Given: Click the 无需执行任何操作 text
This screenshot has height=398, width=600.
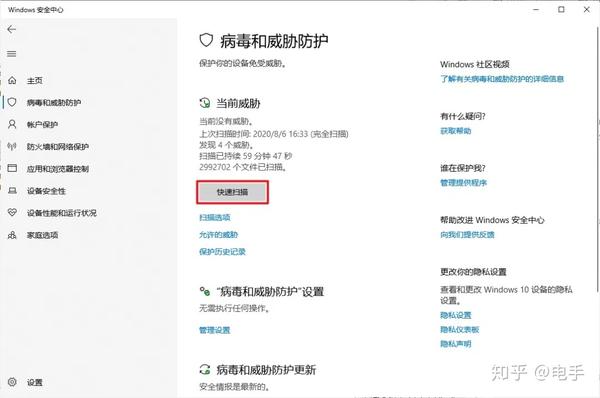Looking at the screenshot, I should click(234, 308).
